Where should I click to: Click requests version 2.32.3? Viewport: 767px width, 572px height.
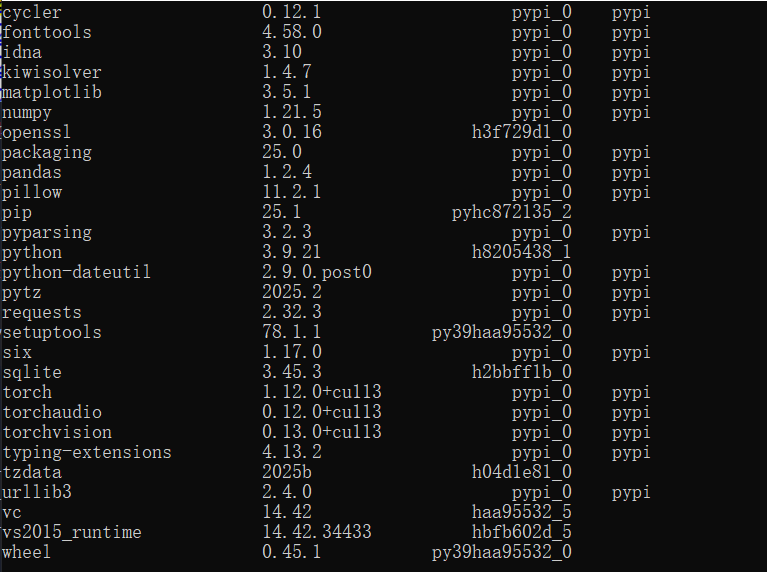pyautogui.click(x=292, y=312)
